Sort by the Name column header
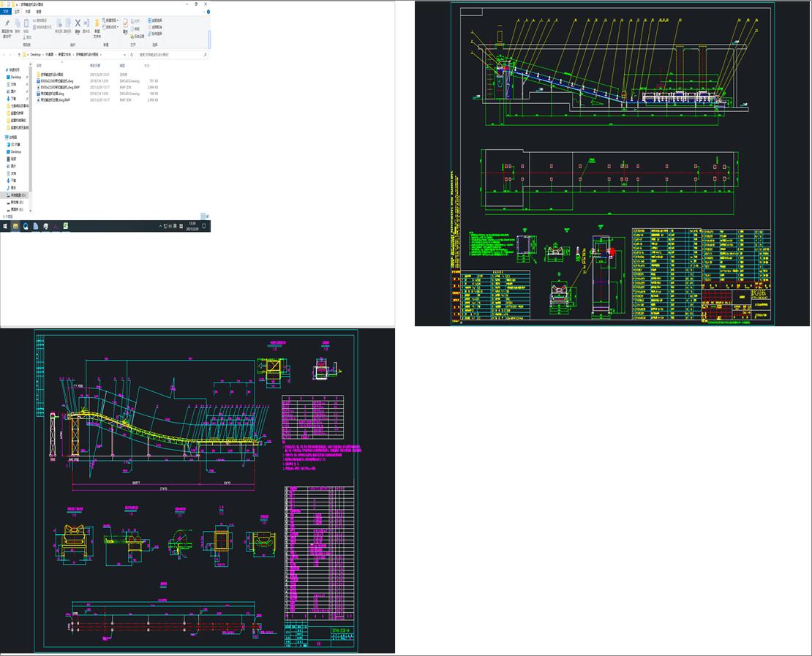This screenshot has width=812, height=656. tap(40, 66)
